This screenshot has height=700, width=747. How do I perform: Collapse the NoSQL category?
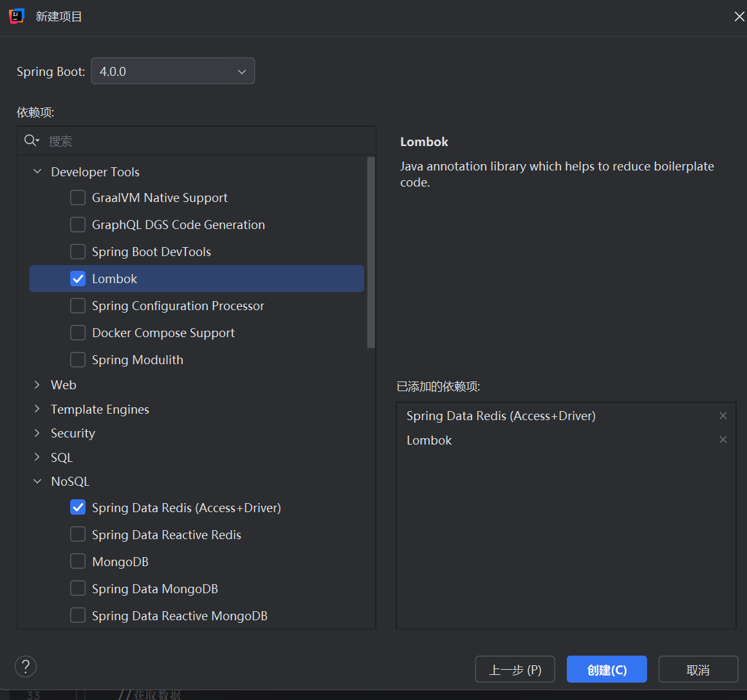tap(37, 481)
